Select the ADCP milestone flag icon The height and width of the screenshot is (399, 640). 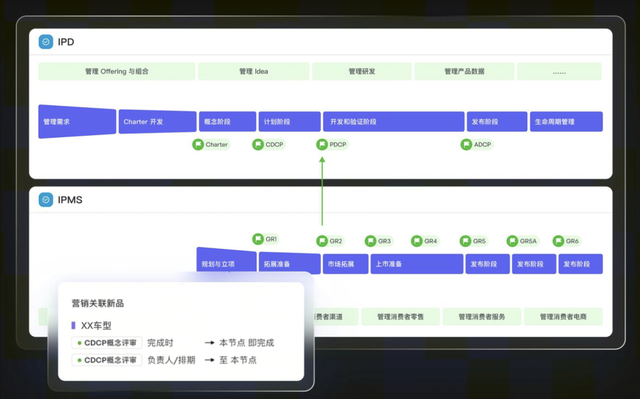click(x=466, y=144)
